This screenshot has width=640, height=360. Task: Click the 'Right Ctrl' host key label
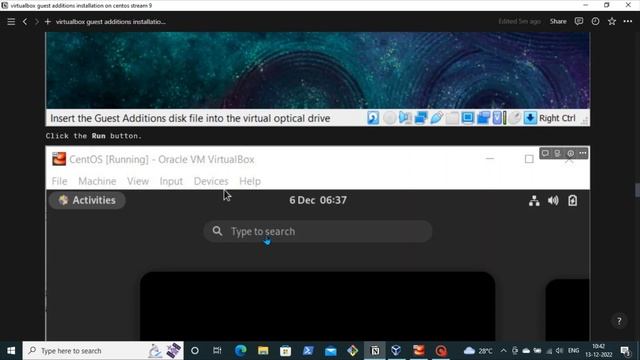pos(557,118)
